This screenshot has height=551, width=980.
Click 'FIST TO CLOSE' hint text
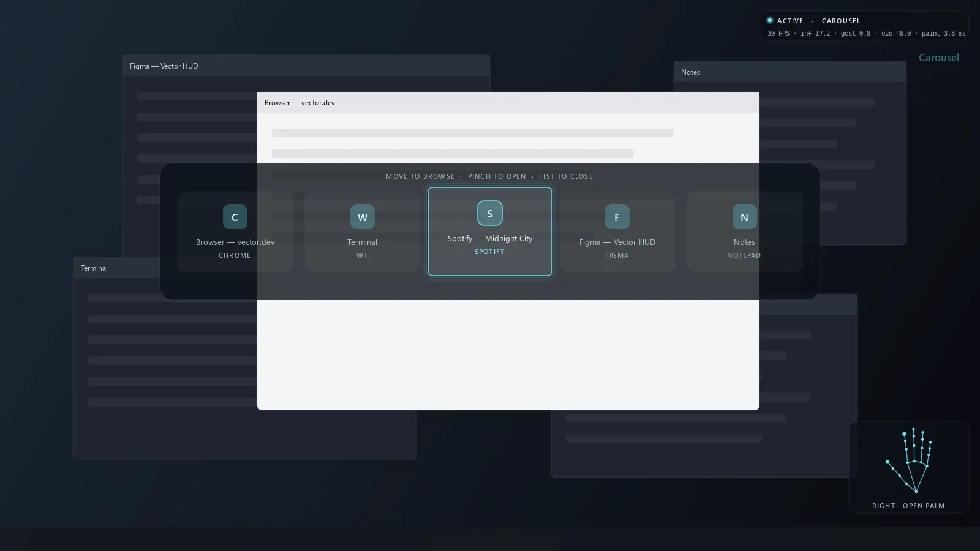point(566,176)
